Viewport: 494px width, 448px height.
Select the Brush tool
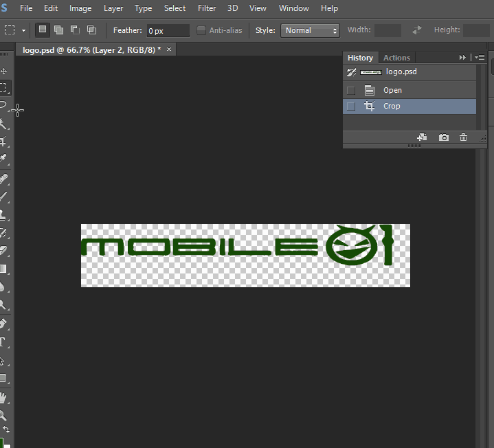point(4,196)
